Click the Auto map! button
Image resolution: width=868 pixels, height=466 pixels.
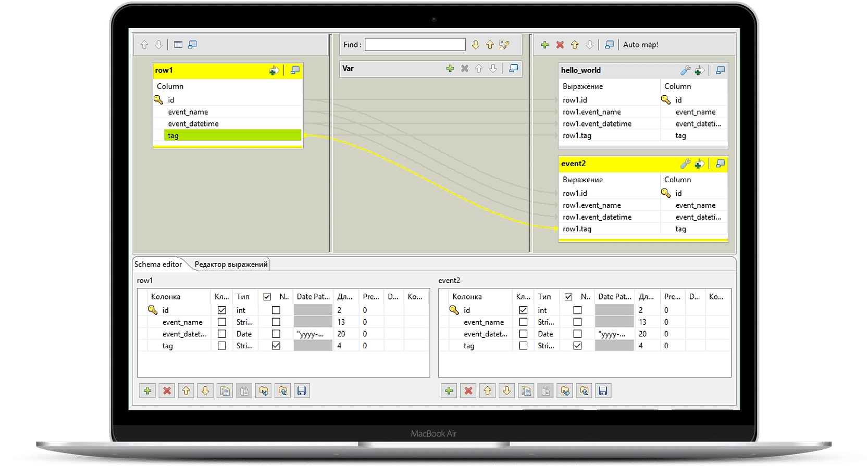[x=640, y=45]
